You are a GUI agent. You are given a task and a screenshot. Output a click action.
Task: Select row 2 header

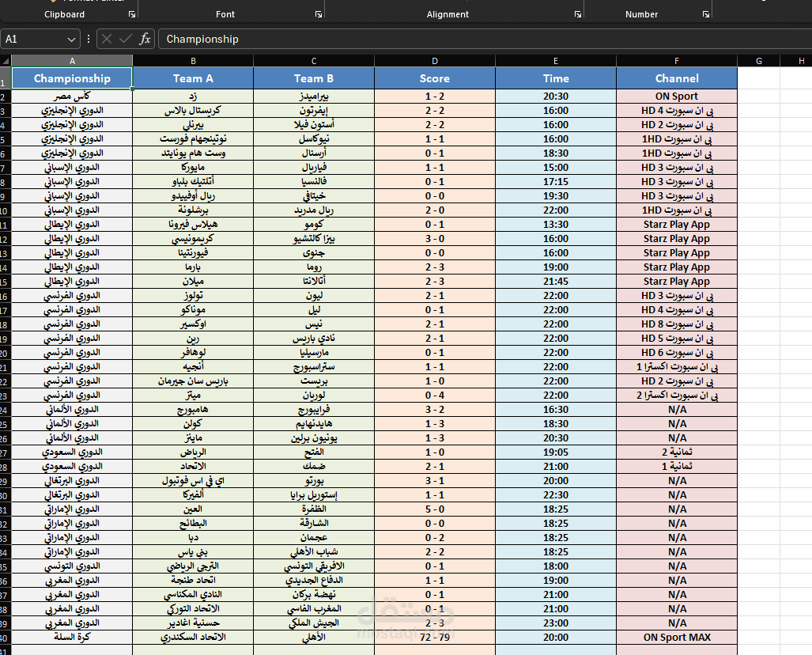coord(6,97)
